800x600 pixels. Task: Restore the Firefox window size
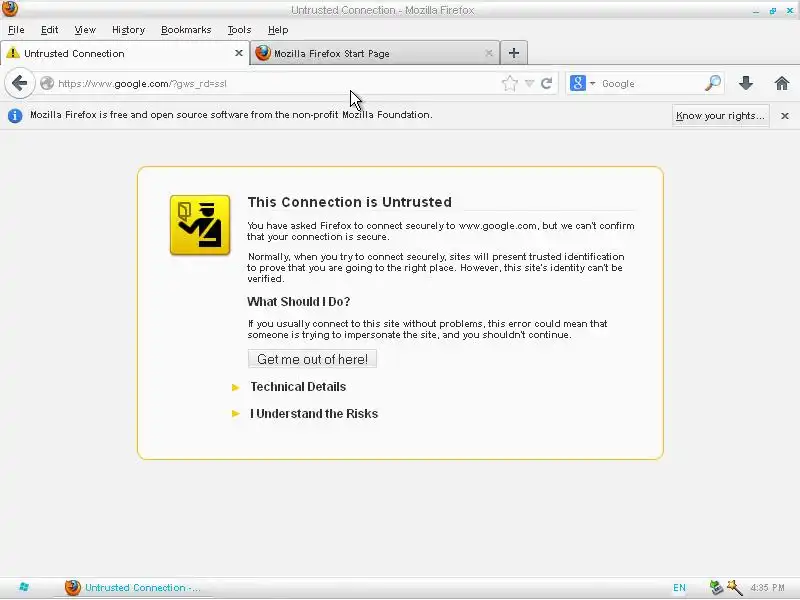click(x=772, y=11)
